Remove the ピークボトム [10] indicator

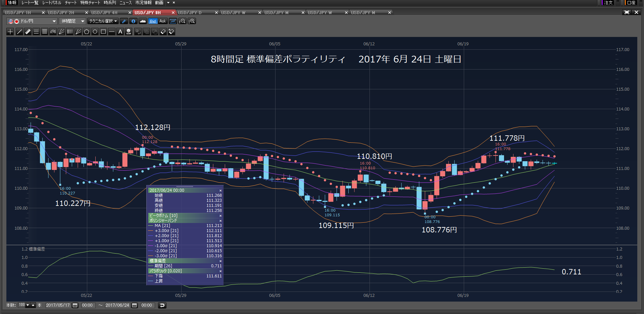pos(220,216)
